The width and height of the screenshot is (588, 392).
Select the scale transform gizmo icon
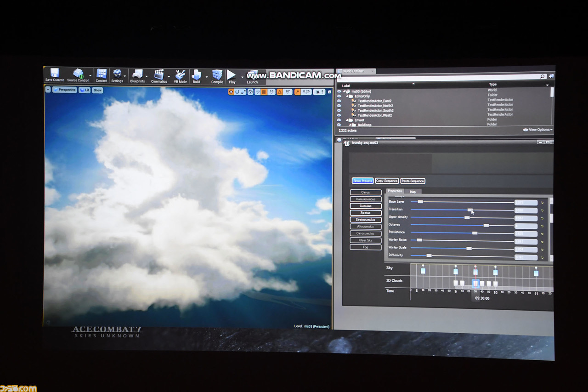(243, 92)
